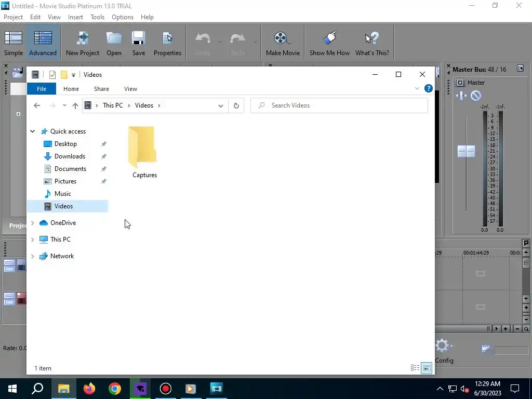The height and width of the screenshot is (399, 532).
Task: Open the Windows Start menu
Action: click(12, 389)
